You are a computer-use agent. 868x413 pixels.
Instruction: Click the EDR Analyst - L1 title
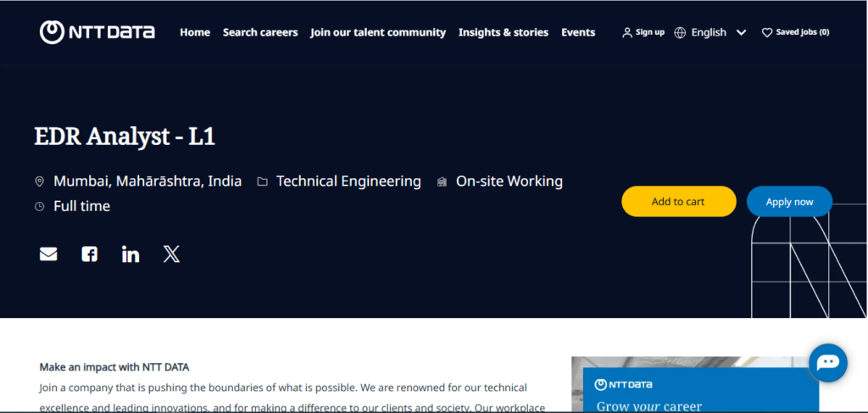pos(125,137)
